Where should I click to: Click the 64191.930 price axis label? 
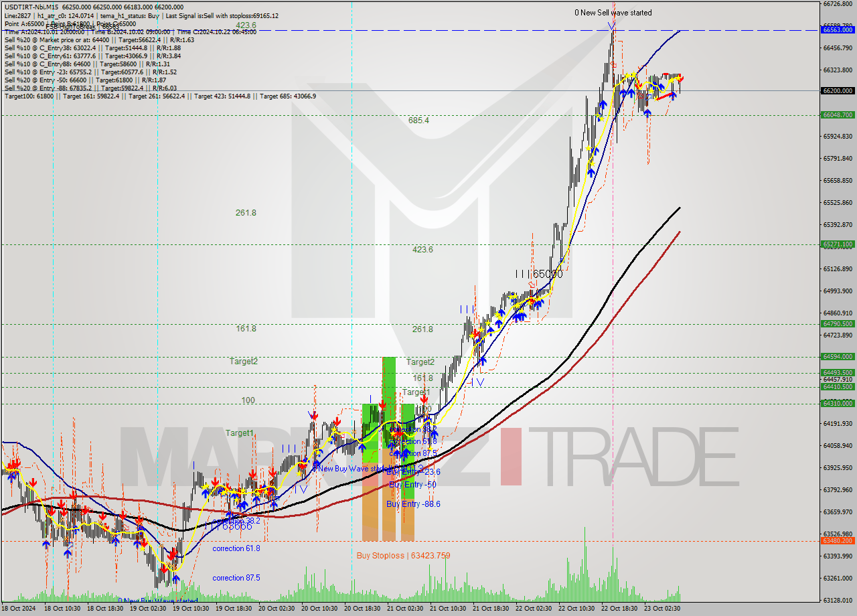pos(838,424)
